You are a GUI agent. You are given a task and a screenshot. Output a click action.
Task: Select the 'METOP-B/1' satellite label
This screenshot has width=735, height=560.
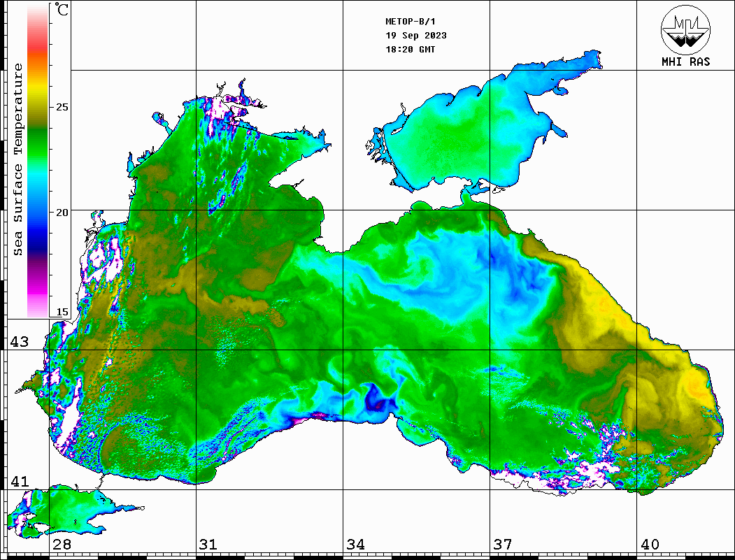[x=410, y=22]
